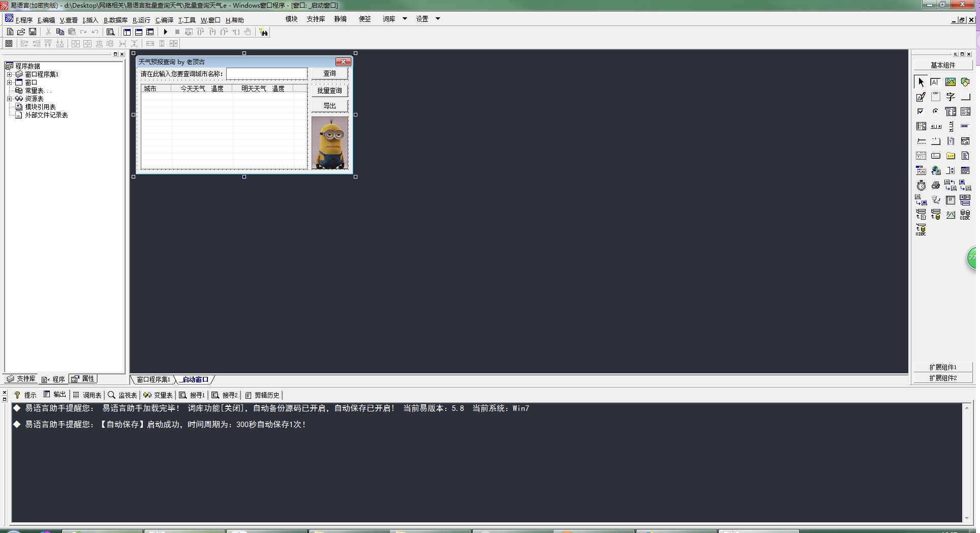Expand the 窗口程序集1 tree node

pos(9,74)
